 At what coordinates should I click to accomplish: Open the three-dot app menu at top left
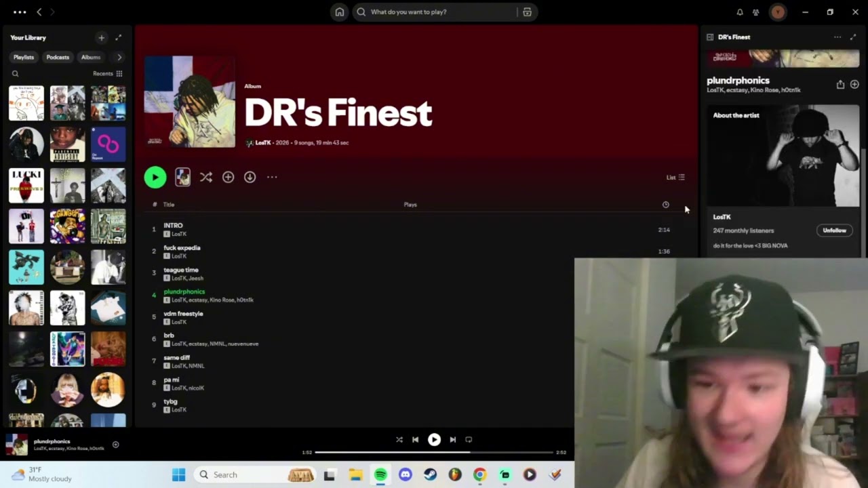click(20, 12)
